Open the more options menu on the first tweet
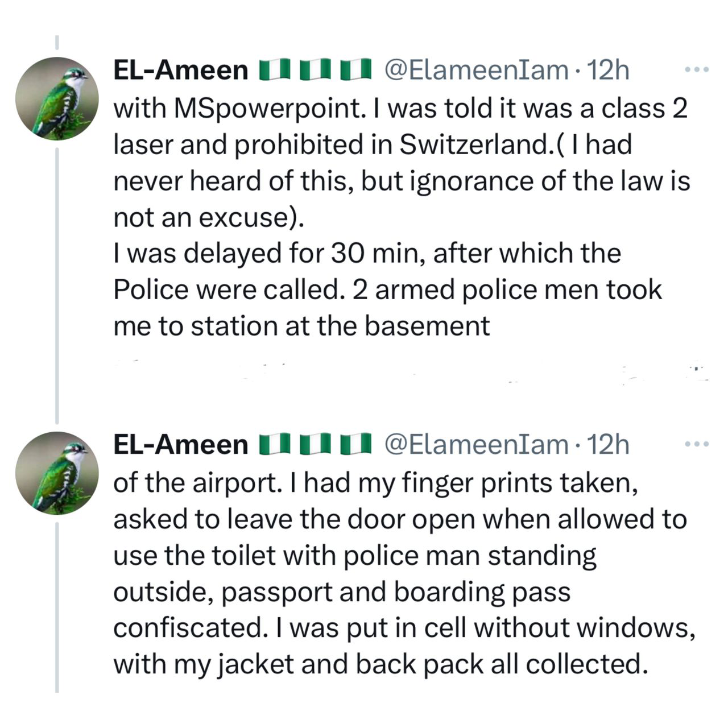Image resolution: width=728 pixels, height=728 pixels. pos(697,70)
